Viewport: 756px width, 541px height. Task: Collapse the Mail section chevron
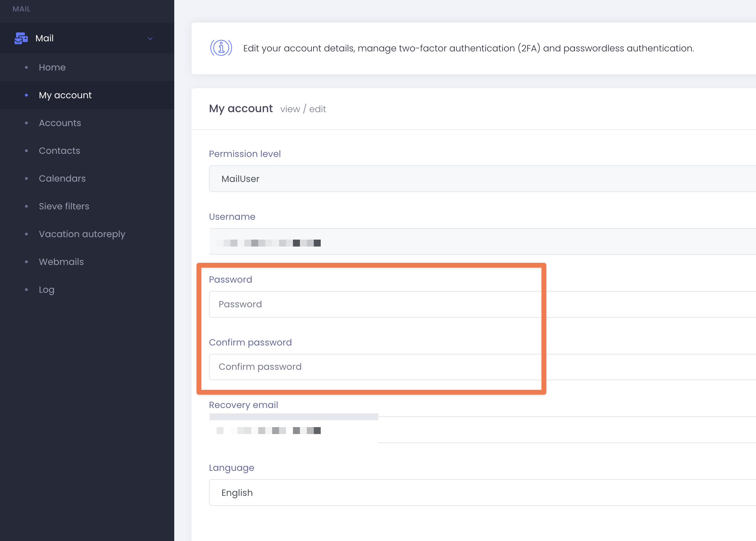(150, 39)
